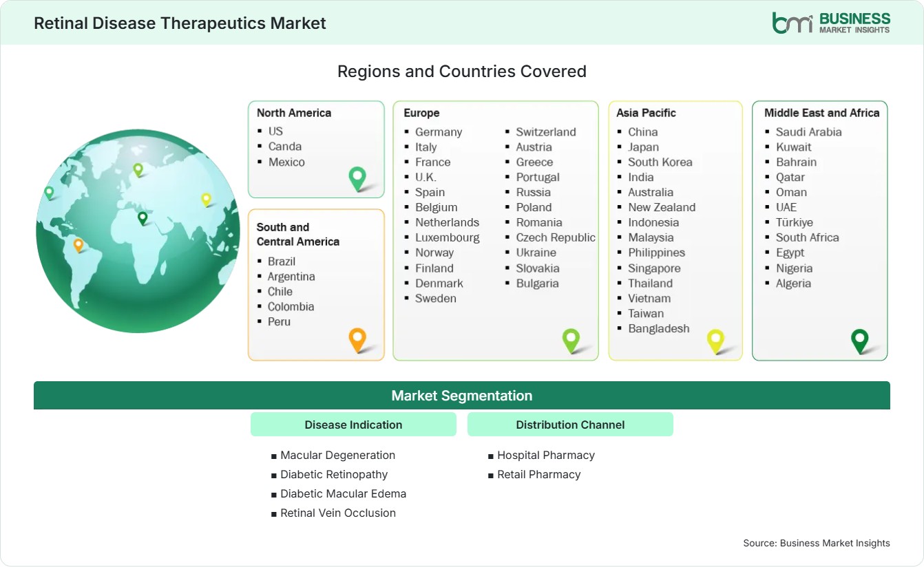
Task: Click the Asia Pacific heading
Action: pyautogui.click(x=646, y=113)
